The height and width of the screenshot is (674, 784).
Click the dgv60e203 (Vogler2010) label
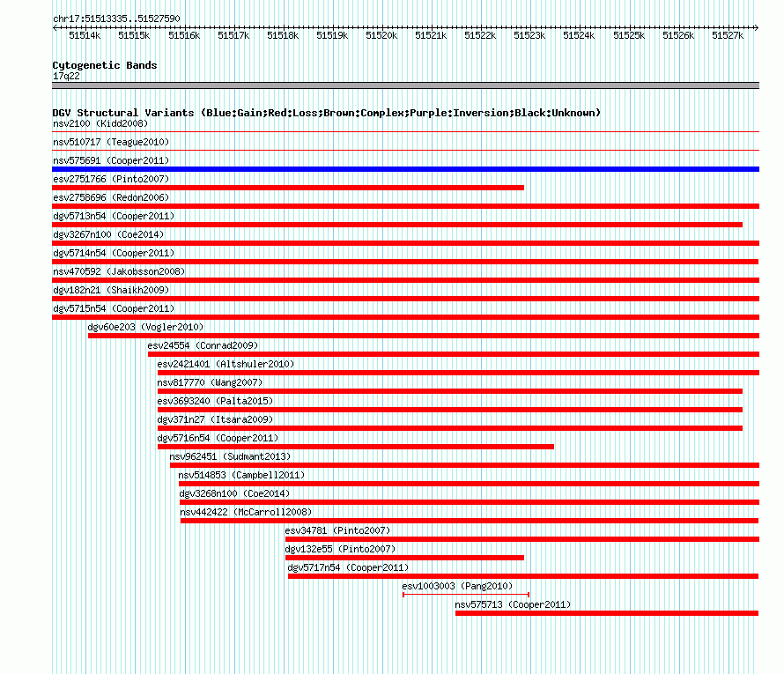145,327
